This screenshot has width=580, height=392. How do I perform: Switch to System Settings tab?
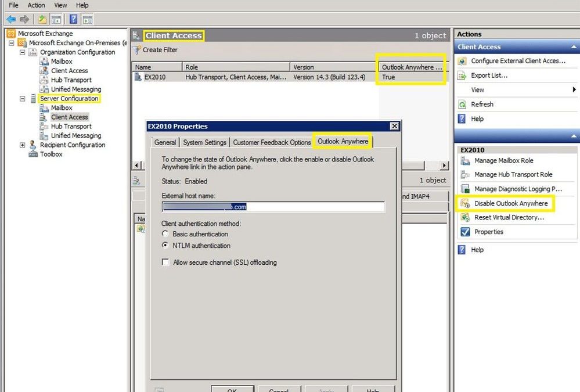tap(204, 142)
